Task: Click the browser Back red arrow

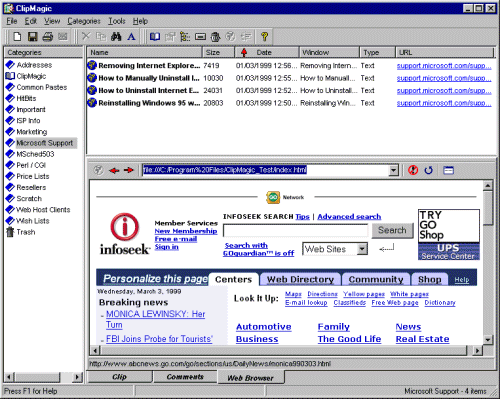Action: click(114, 170)
